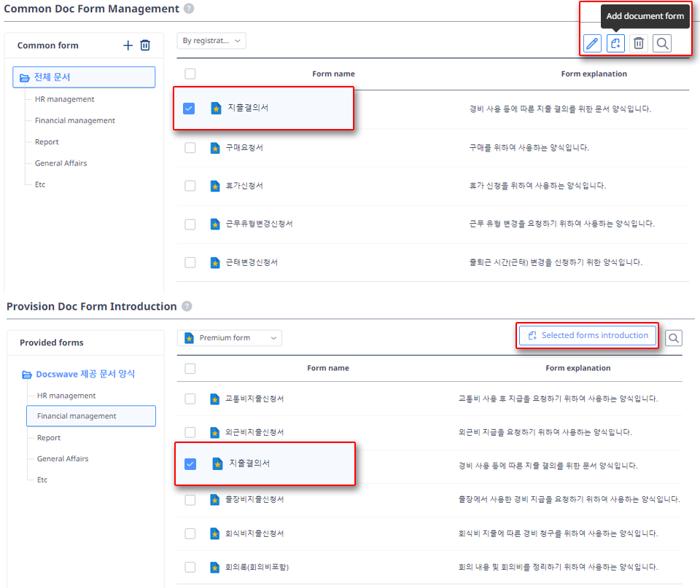Viewport: 700px width, 588px height.
Task: Open help icon beside Common Doc Form Management
Action: tap(189, 9)
